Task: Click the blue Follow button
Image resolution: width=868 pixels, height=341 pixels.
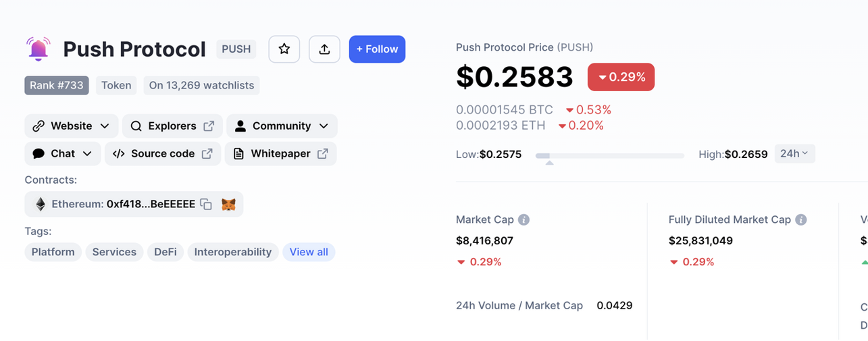Action: click(377, 49)
